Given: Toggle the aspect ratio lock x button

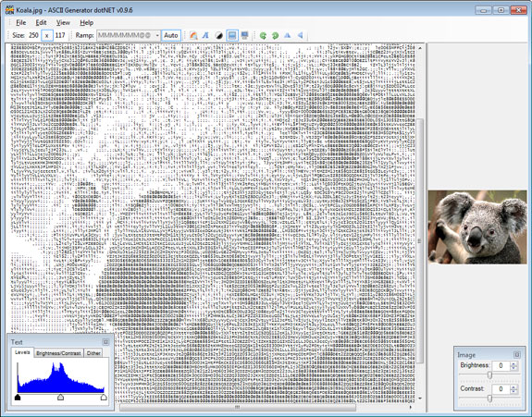Looking at the screenshot, I should pyautogui.click(x=47, y=35).
